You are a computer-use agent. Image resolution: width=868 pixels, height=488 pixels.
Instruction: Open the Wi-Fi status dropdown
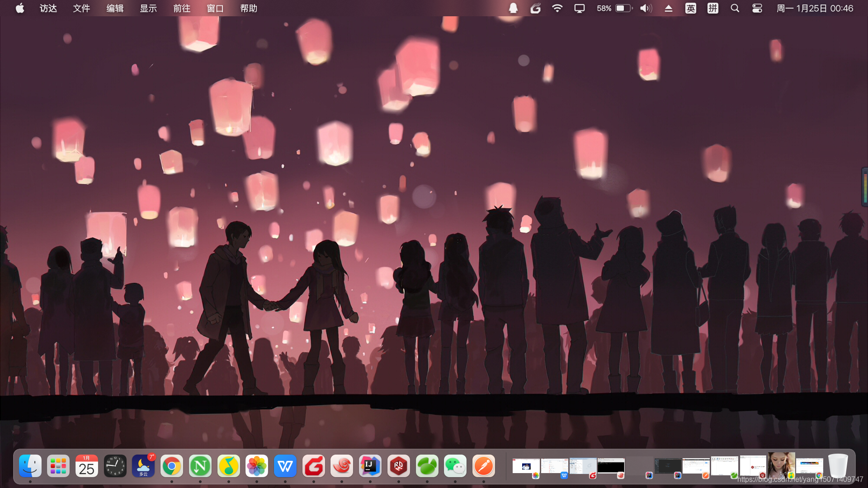557,8
